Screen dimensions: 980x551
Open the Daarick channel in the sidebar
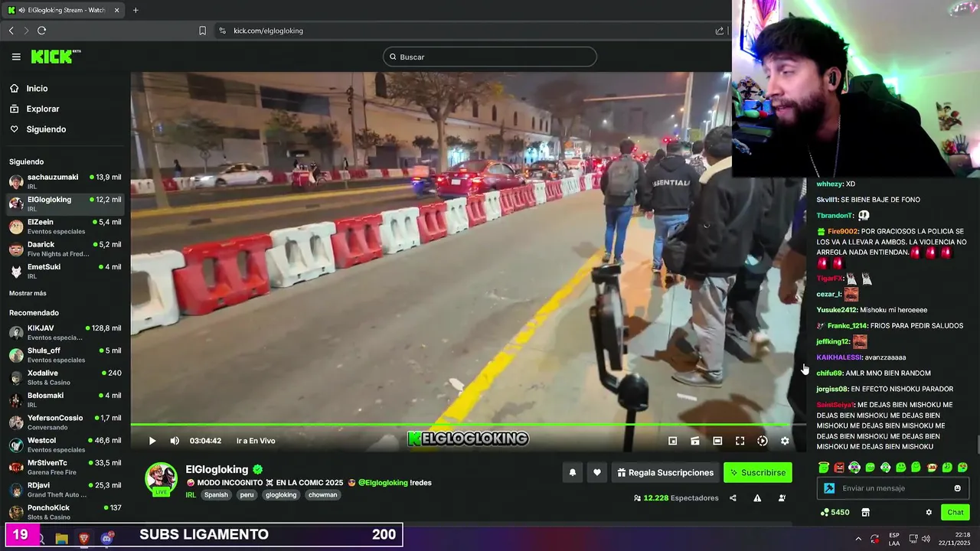65,249
